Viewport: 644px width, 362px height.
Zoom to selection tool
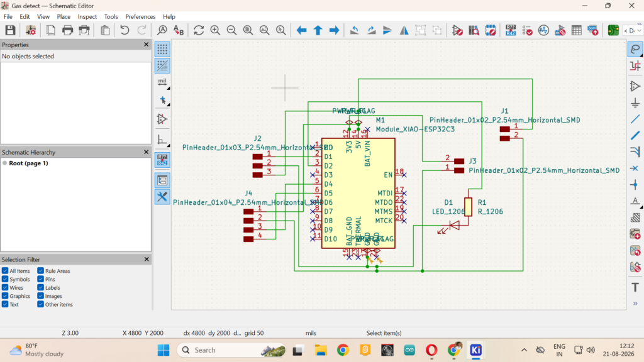click(281, 30)
